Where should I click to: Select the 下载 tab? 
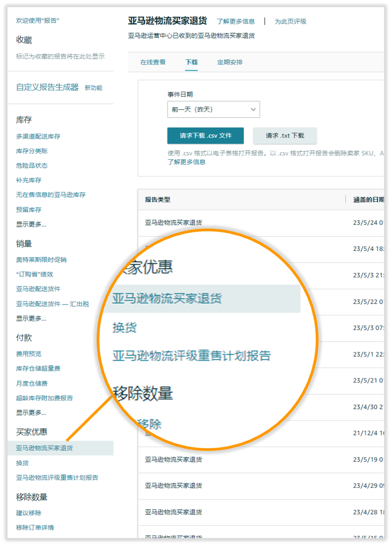191,62
